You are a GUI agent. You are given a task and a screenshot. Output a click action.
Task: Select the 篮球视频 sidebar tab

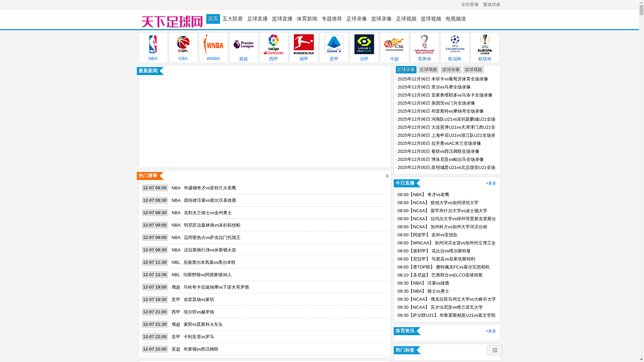[x=473, y=70]
